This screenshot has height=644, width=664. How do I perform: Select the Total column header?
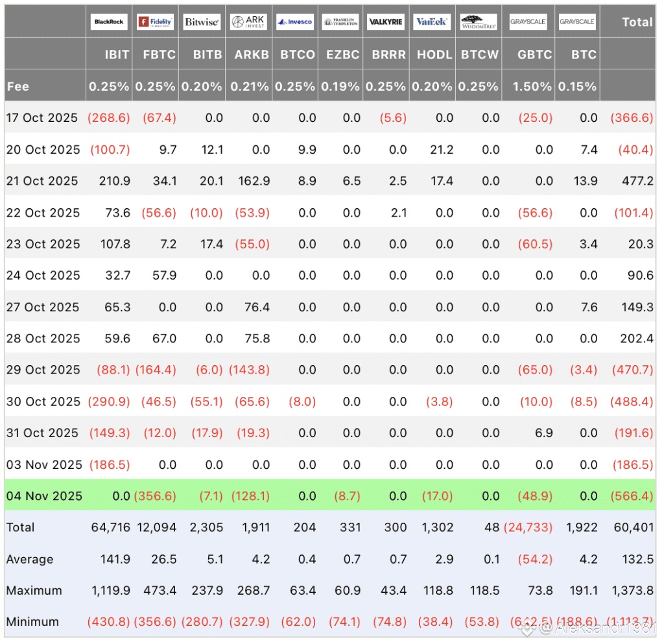click(637, 22)
